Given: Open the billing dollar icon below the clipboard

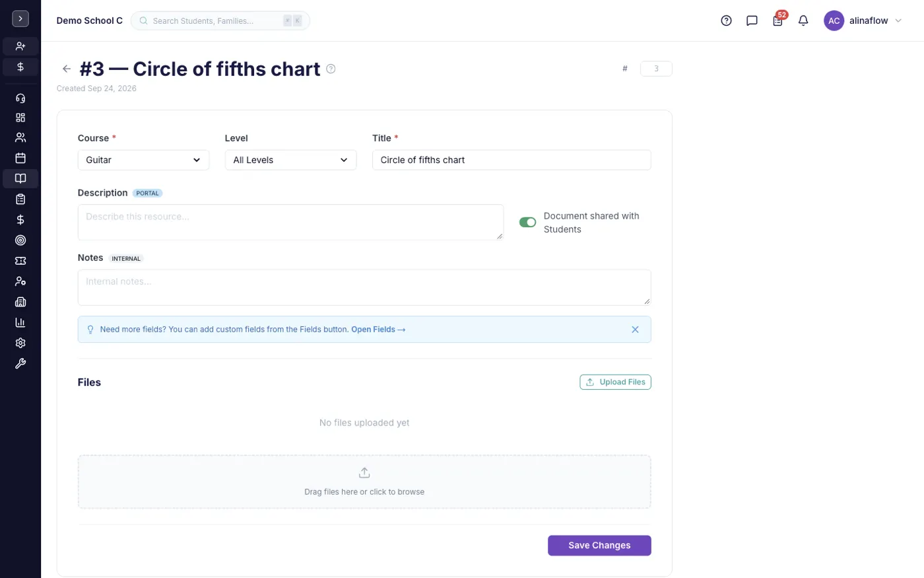Looking at the screenshot, I should pos(20,219).
